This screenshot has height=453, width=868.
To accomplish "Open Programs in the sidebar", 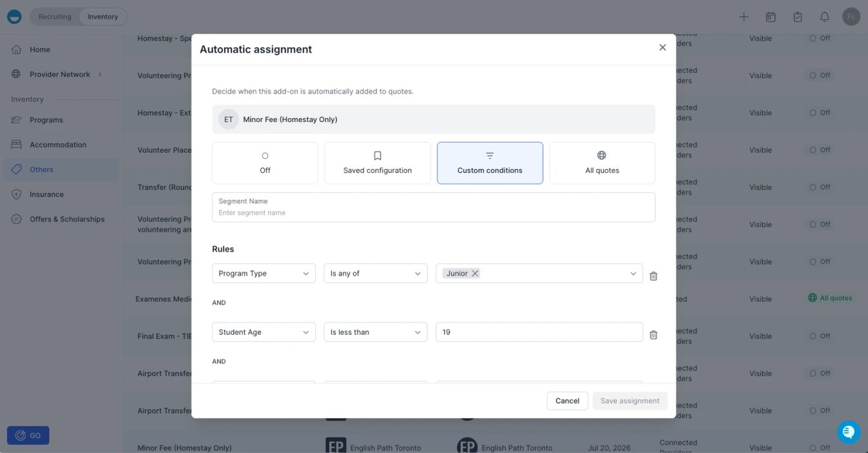I will point(46,120).
